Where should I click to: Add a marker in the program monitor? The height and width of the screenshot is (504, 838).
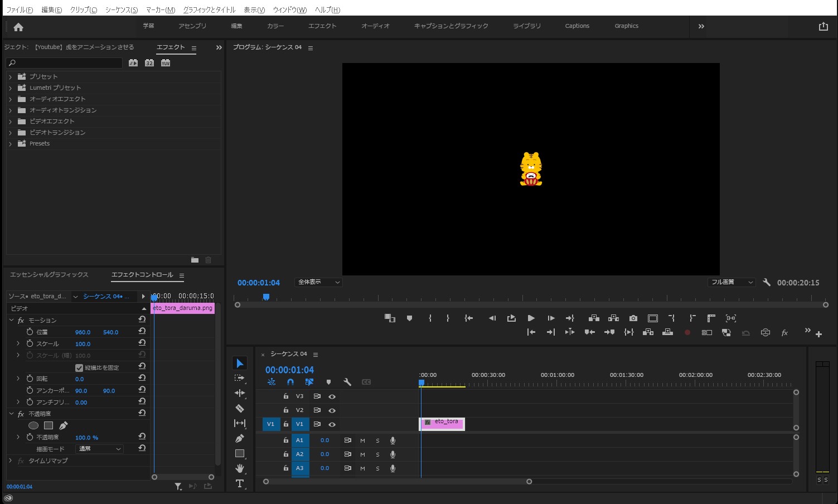point(410,318)
